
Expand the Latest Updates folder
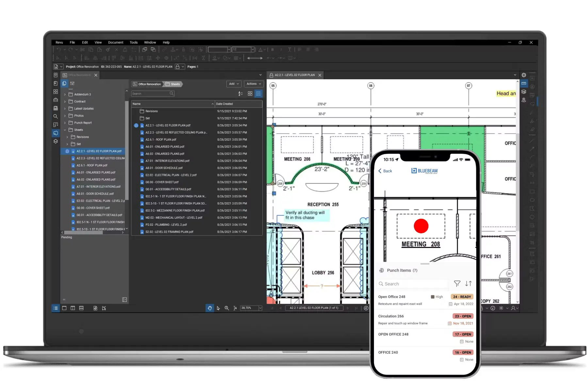[65, 109]
